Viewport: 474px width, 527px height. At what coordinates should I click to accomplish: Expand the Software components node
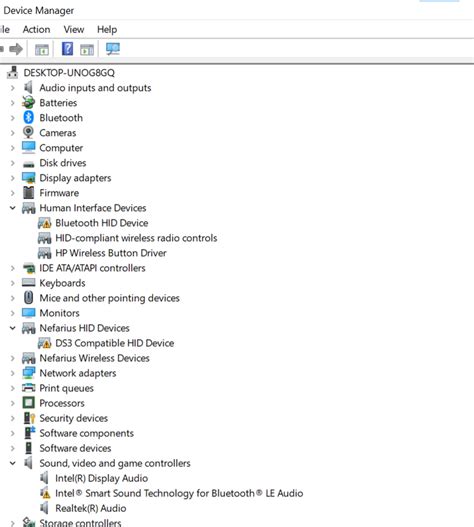[12, 433]
